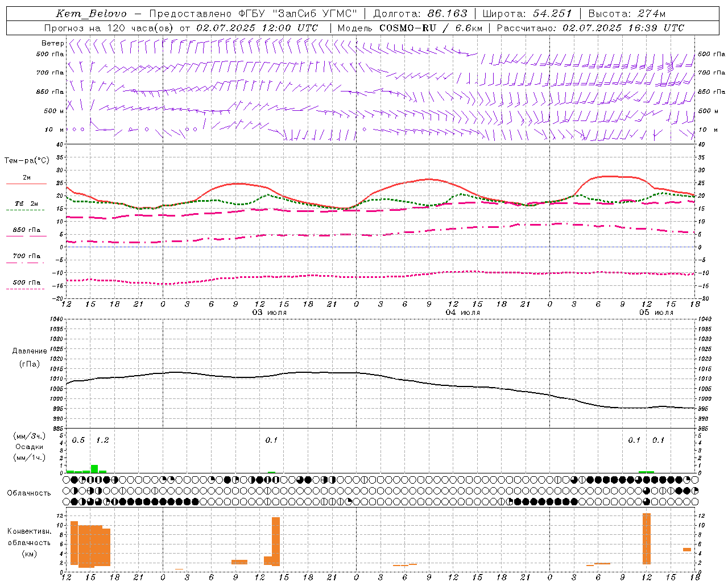Screen dimensions: 728x582
Task: Click the Td 2м legend entry
Action: click(26, 203)
